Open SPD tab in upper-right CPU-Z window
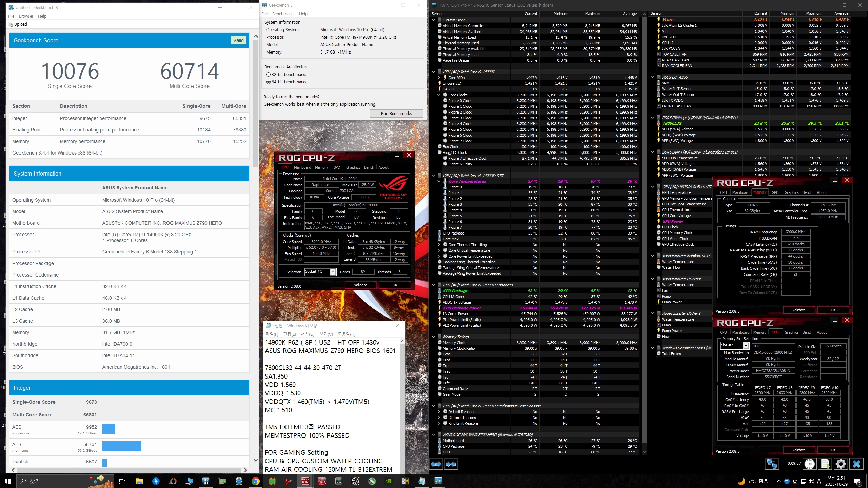 tap(775, 192)
